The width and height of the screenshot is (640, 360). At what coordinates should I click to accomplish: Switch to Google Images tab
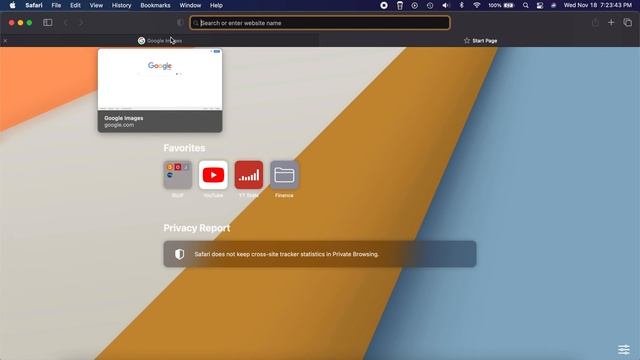pos(160,40)
